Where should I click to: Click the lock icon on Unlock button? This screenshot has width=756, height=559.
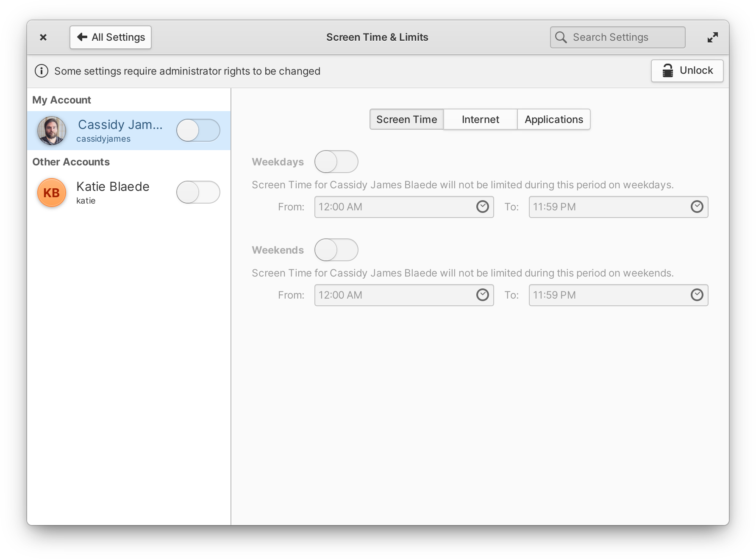668,70
